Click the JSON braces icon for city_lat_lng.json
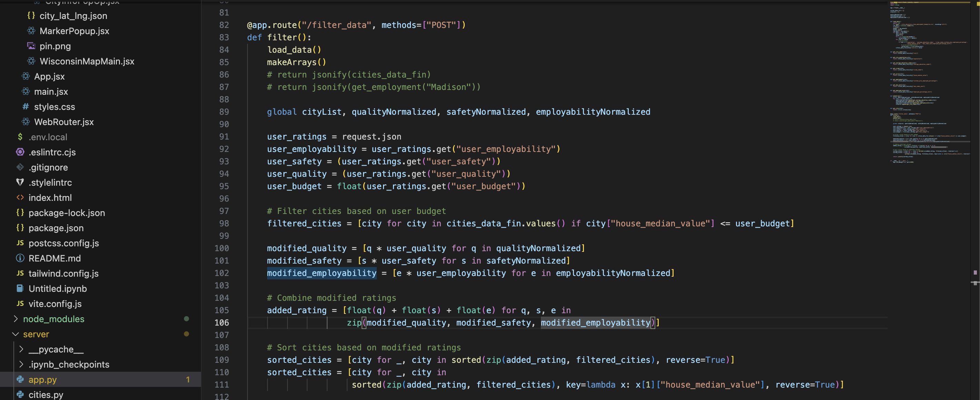Screen dimensions: 980x400 pos(31,16)
